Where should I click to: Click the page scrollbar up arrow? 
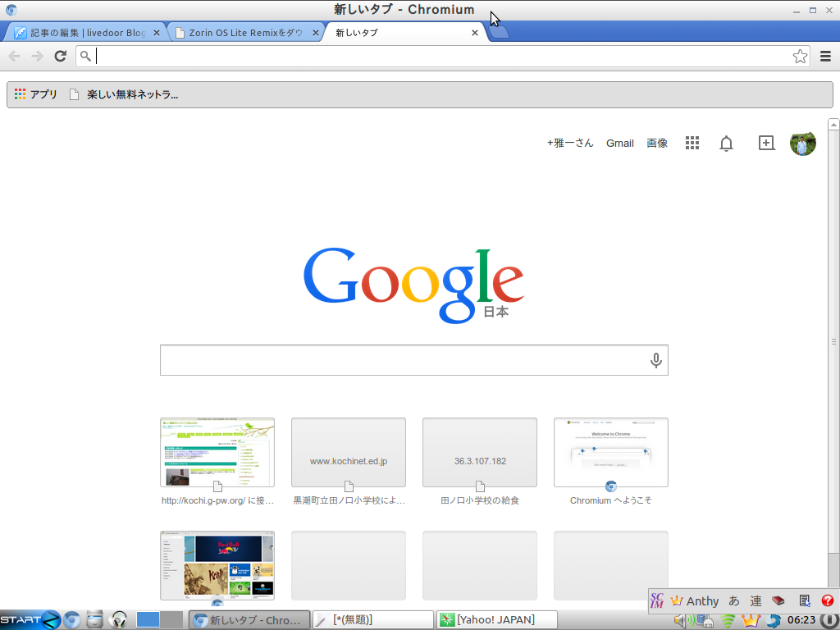pyautogui.click(x=833, y=125)
